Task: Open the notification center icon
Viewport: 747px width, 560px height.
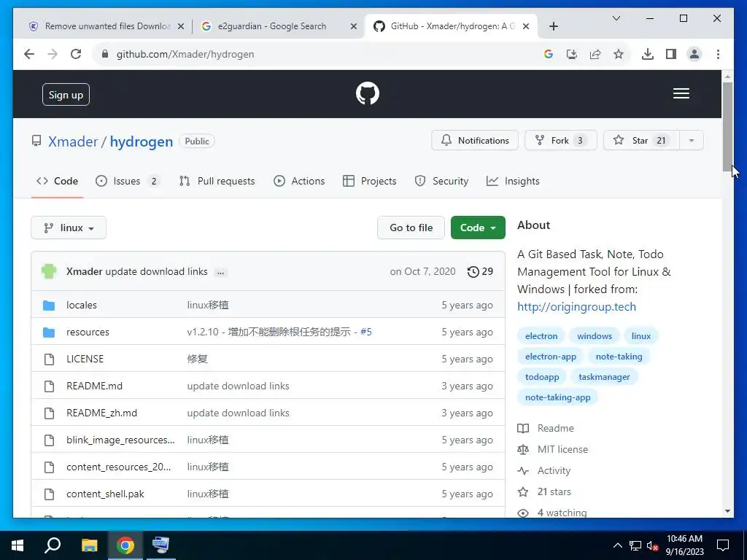Action: click(x=723, y=545)
